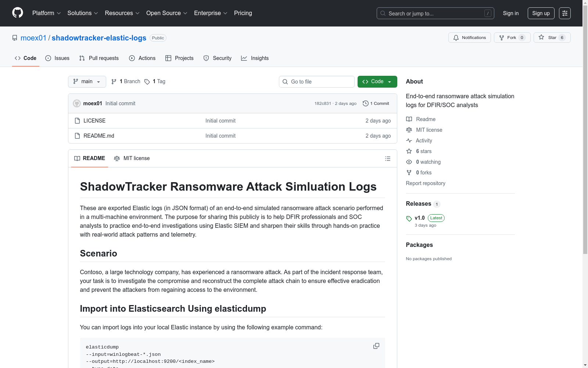The height and width of the screenshot is (368, 588).
Task: Click the branch icon next to 1 Branch
Action: [114, 82]
